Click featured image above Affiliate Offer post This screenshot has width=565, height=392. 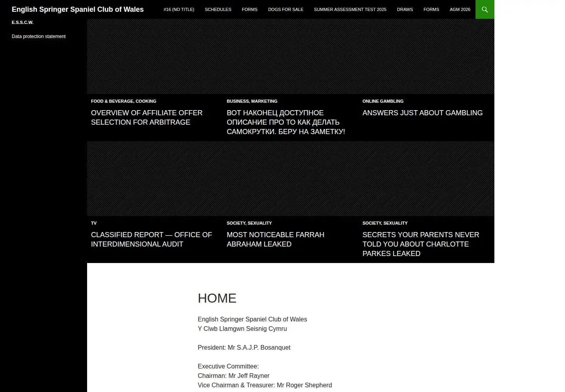[x=155, y=56]
